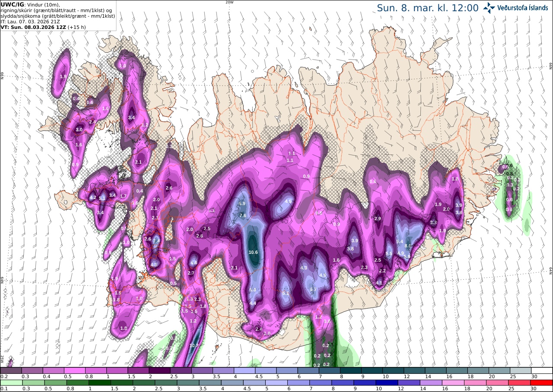
Task: Click the 4.2 value on Snæfellsnes peninsula
Action: point(92,198)
